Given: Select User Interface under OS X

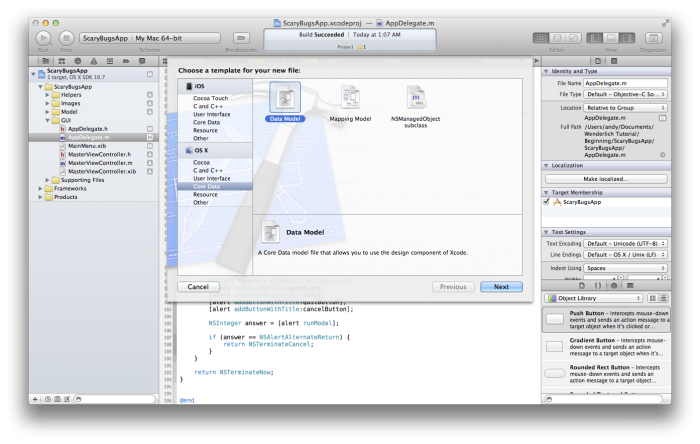Looking at the screenshot, I should click(212, 178).
